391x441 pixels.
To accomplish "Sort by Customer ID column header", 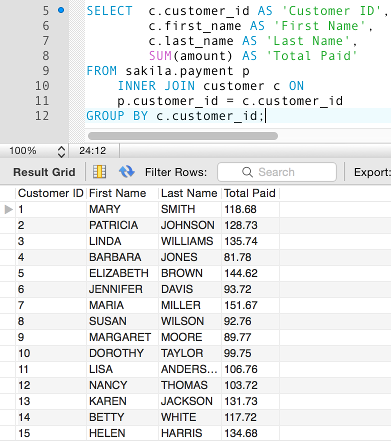I will 50,193.
